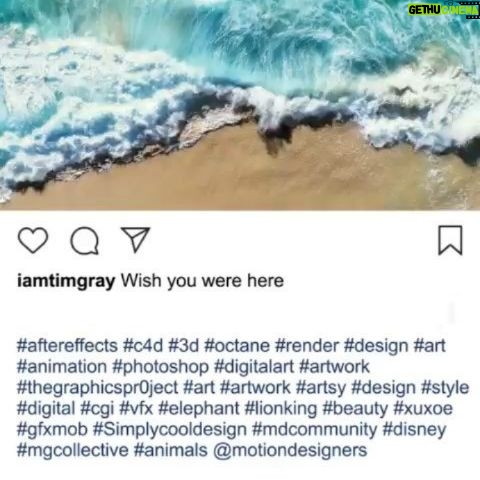Image resolution: width=480 pixels, height=480 pixels.
Task: Click the ocean wave post image
Action: (x=240, y=105)
